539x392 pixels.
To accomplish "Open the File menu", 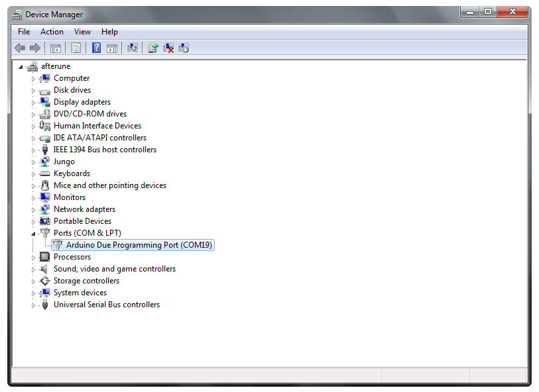I will click(24, 32).
